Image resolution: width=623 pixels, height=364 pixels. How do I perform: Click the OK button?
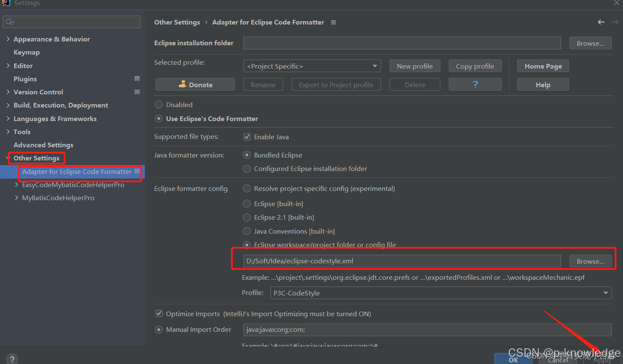tap(513, 358)
